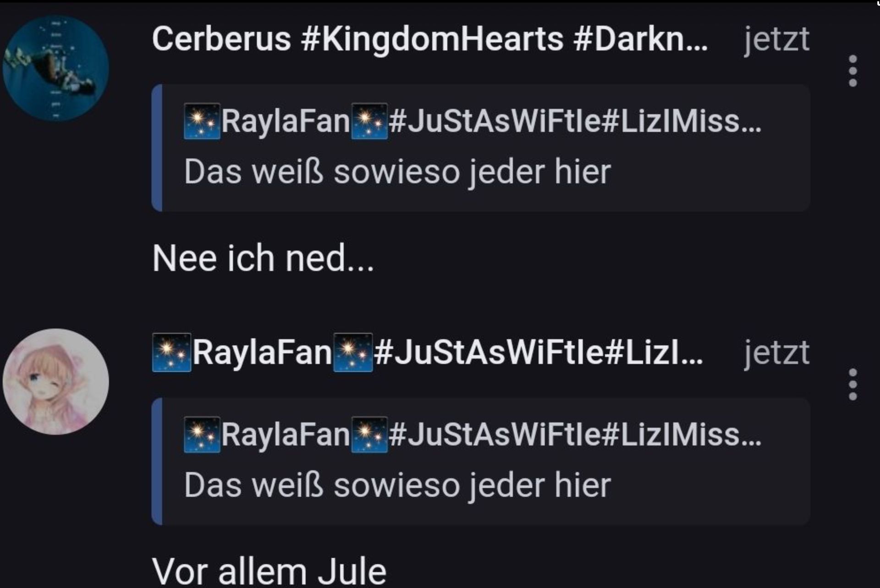The width and height of the screenshot is (880, 588).
Task: Click the "Nee ich ned..." message text
Action: pyautogui.click(x=263, y=258)
